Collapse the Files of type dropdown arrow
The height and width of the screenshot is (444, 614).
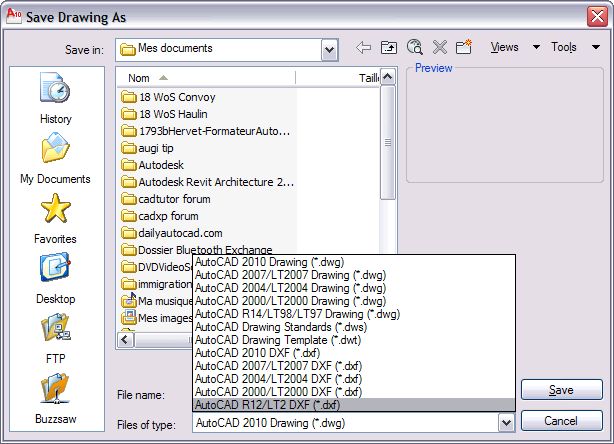[x=506, y=423]
